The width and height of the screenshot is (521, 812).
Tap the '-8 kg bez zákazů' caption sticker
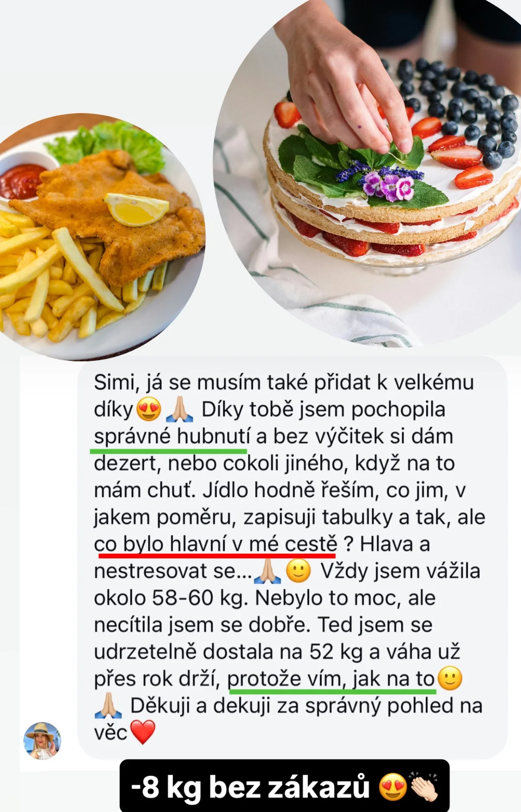(285, 786)
